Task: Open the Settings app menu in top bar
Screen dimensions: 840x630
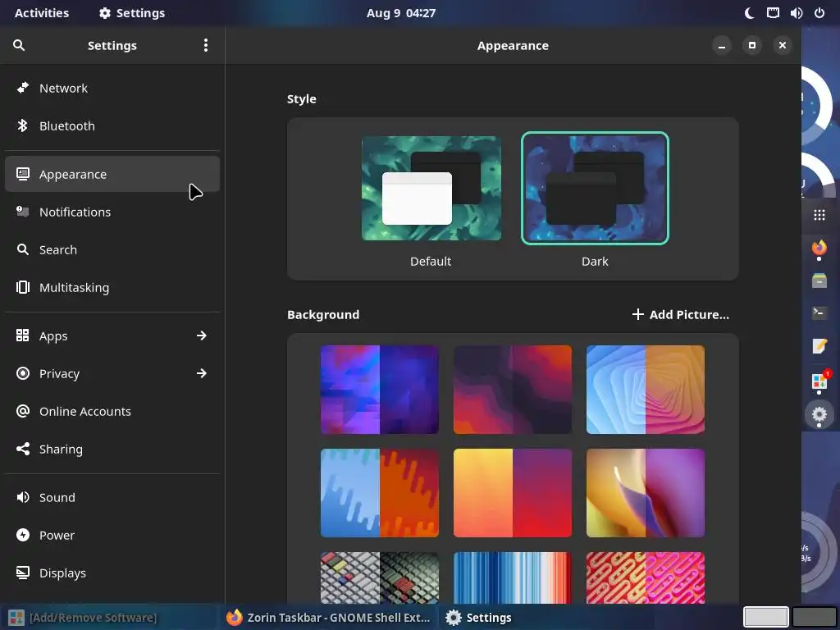Action: point(132,13)
